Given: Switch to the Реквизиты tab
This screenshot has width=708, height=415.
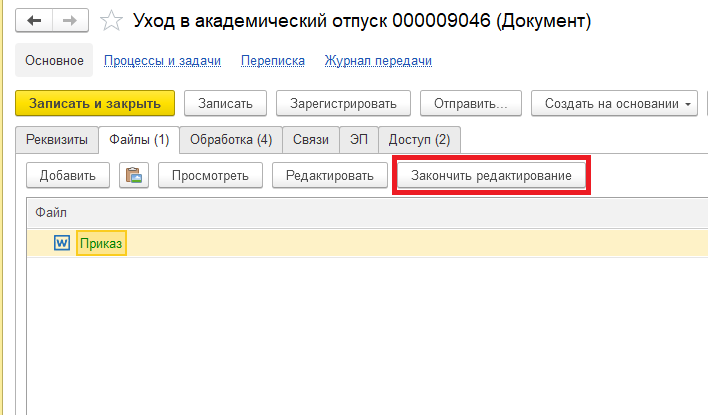Looking at the screenshot, I should [56, 139].
